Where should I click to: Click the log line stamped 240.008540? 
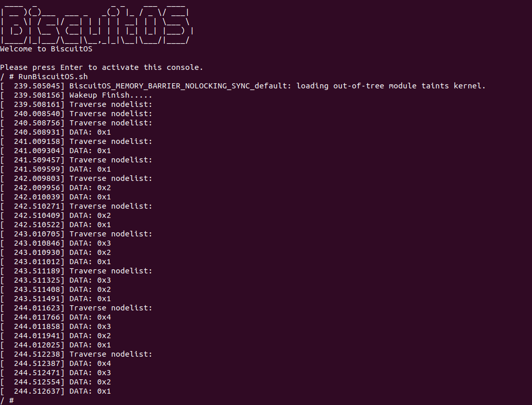(111, 114)
